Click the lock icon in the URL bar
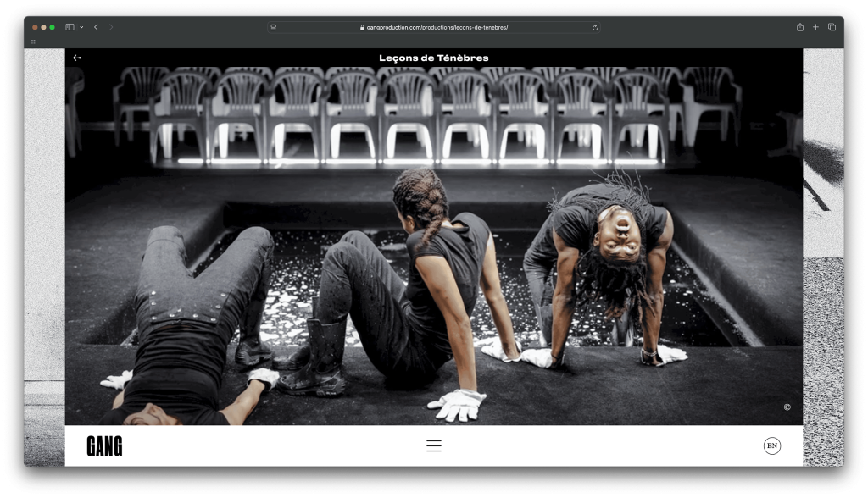 [362, 27]
